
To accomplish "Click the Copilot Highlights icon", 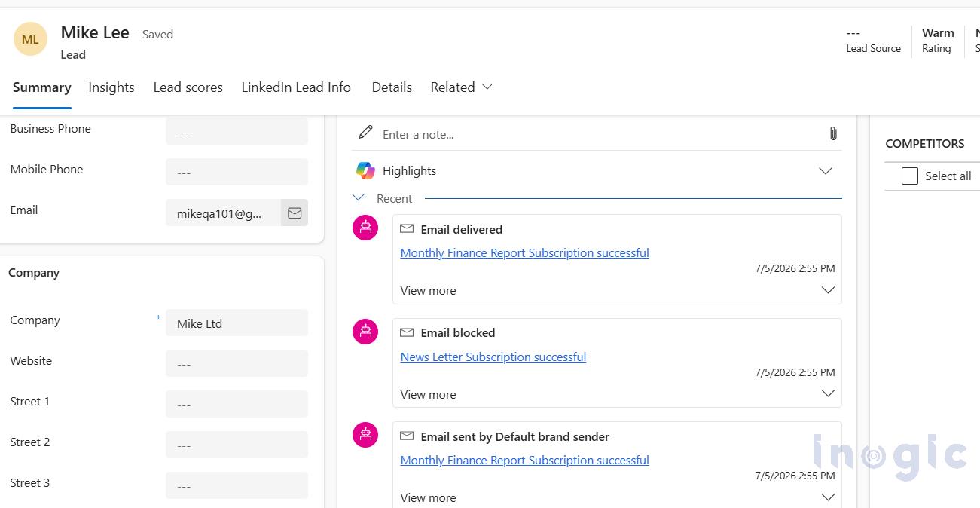I will (365, 170).
